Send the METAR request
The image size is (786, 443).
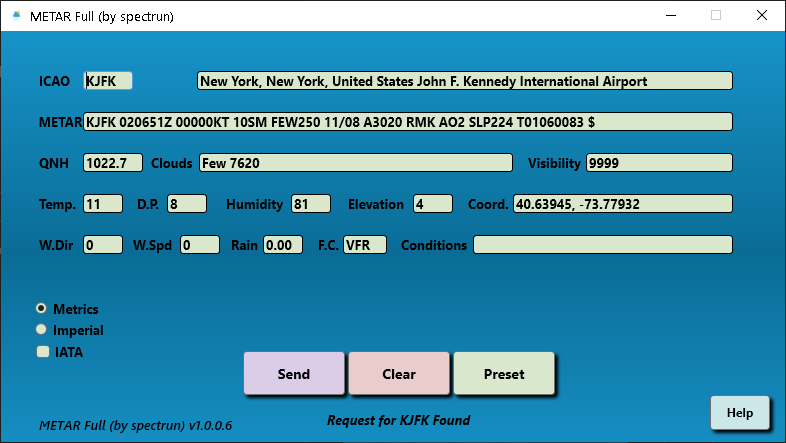click(294, 374)
